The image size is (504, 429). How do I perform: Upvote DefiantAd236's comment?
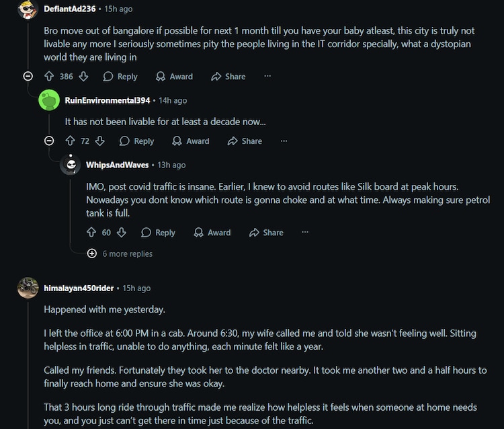point(49,77)
